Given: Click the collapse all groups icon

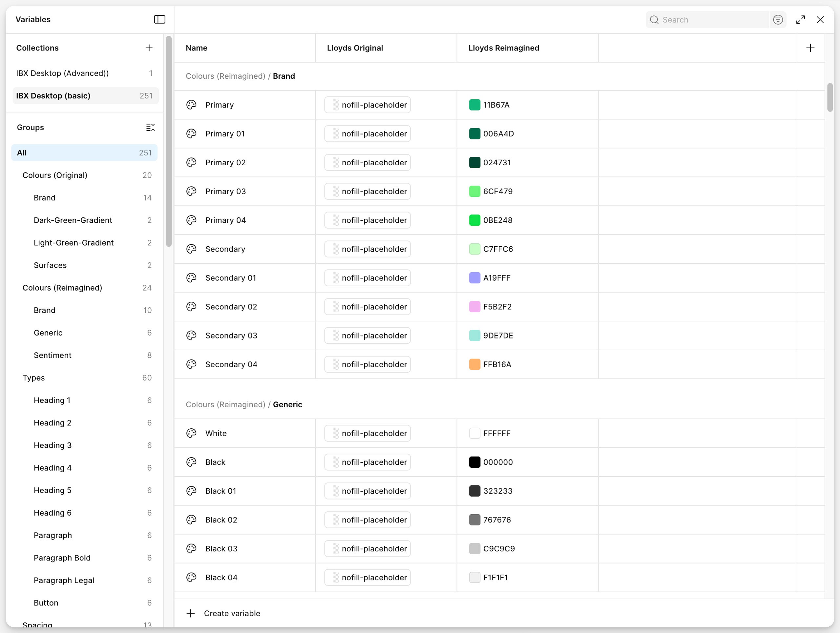Looking at the screenshot, I should (x=150, y=128).
